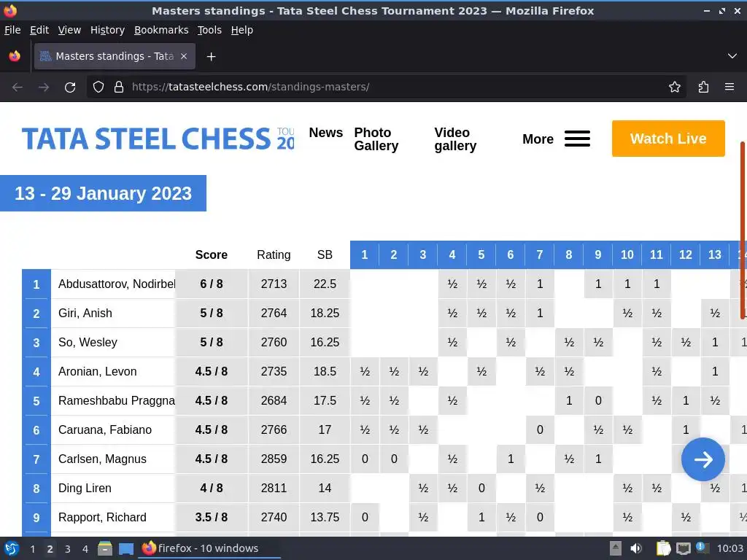Open the Firefox application hamburger menu

click(x=729, y=87)
